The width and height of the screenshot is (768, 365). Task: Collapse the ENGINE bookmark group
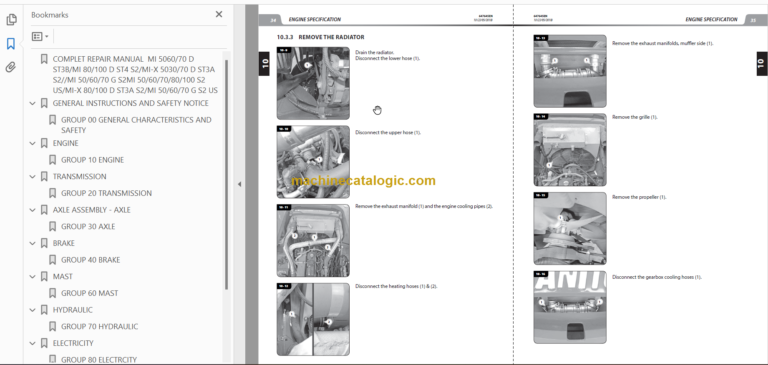[33, 144]
